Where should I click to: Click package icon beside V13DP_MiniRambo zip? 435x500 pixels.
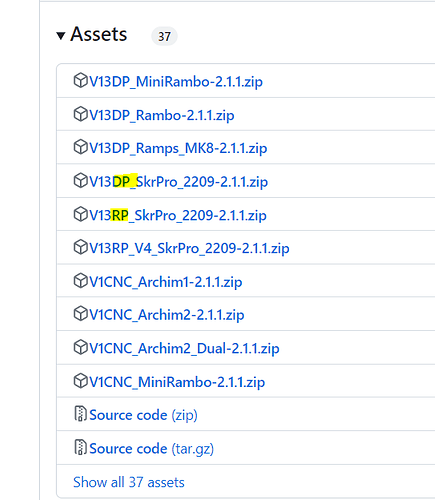click(80, 80)
